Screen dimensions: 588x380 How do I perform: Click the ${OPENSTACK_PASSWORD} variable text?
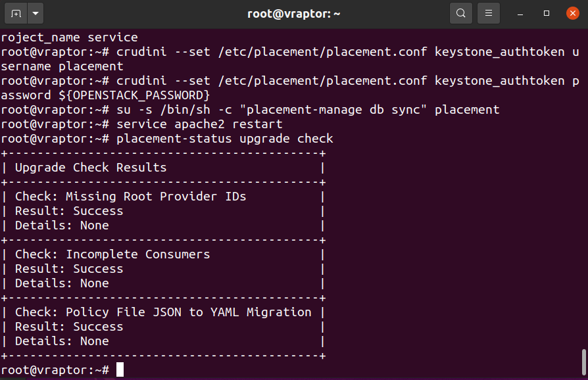(x=134, y=95)
